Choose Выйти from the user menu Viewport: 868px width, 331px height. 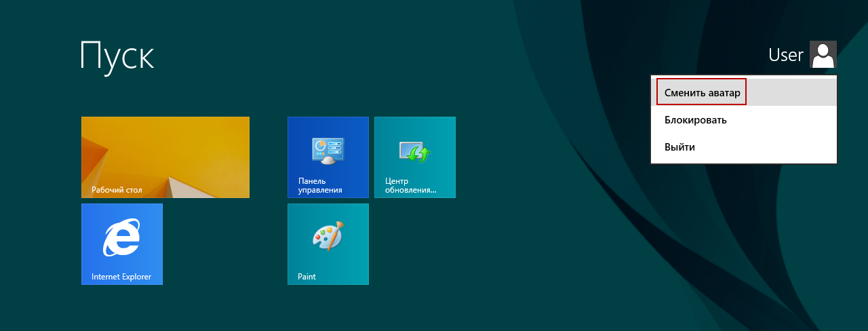pyautogui.click(x=744, y=147)
